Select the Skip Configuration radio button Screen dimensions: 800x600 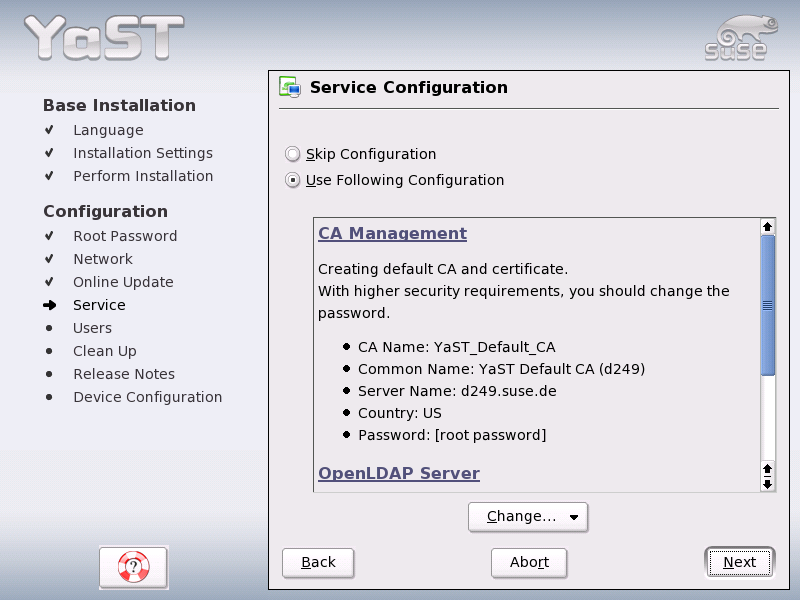292,154
